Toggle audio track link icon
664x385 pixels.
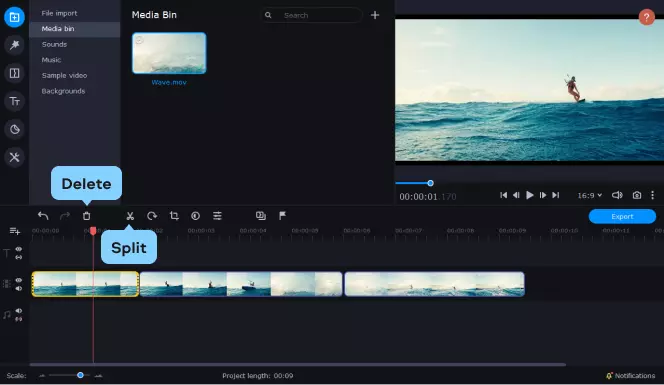tap(19, 319)
